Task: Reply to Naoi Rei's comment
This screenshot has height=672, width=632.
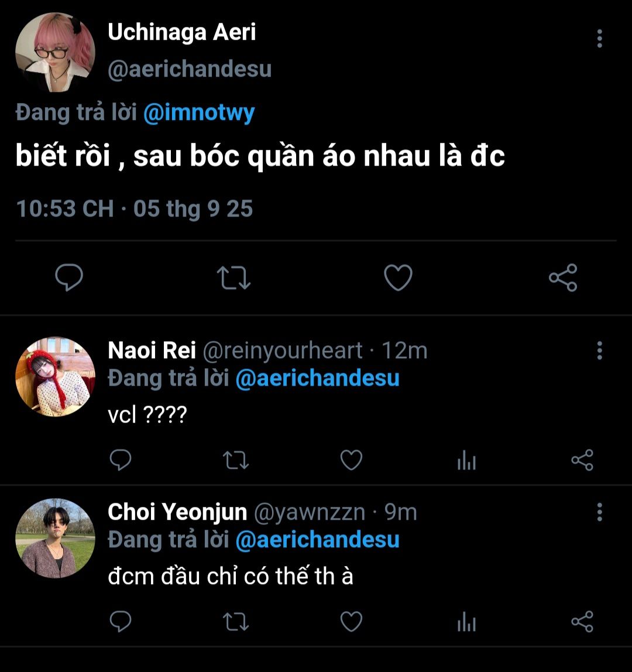Action: pyautogui.click(x=121, y=460)
